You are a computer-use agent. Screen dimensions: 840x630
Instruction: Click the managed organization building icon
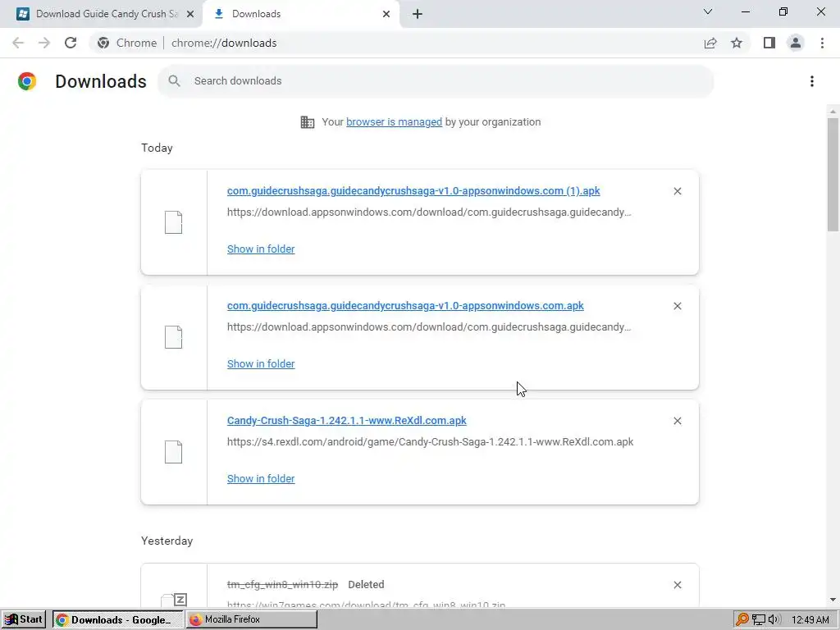(308, 122)
